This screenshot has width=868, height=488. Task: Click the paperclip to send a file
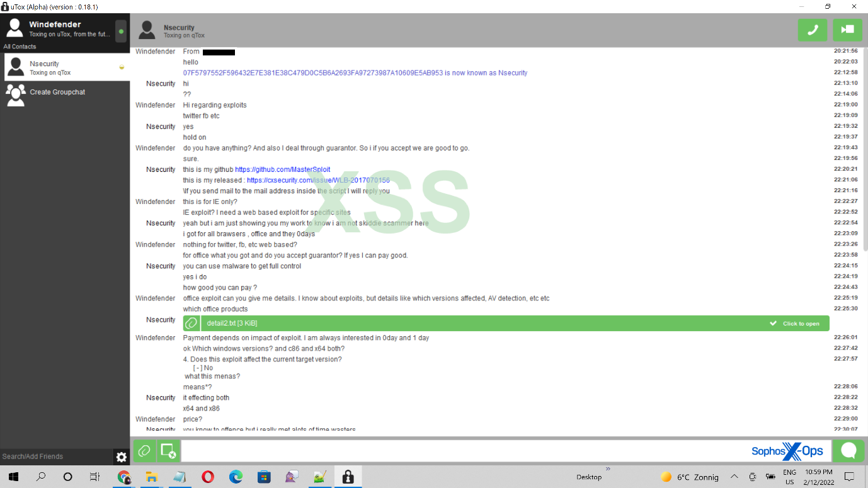click(x=144, y=451)
